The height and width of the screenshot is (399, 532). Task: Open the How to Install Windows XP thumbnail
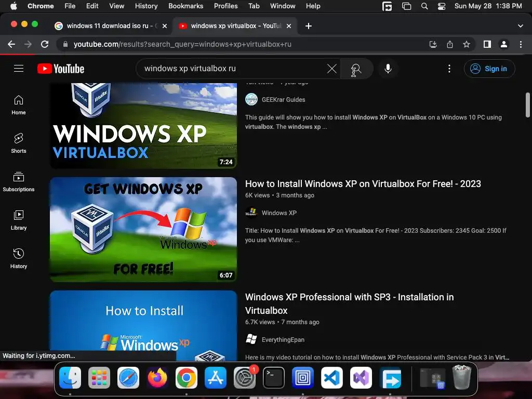tap(143, 326)
